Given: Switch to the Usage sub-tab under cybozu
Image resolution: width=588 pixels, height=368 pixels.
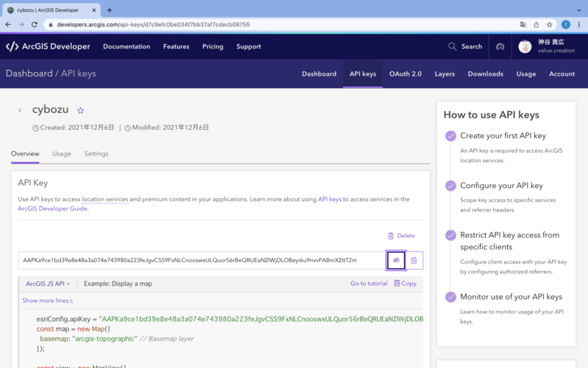Looking at the screenshot, I should coord(62,154).
